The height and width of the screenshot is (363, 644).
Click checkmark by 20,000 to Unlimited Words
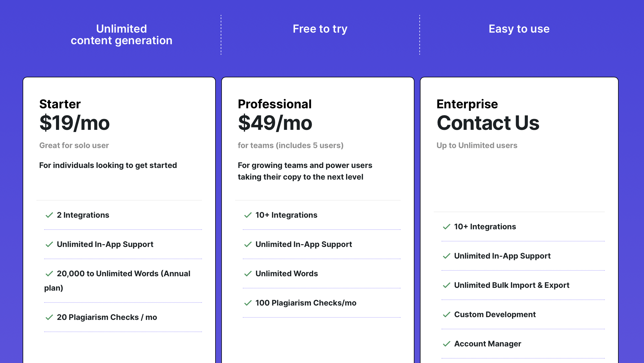tap(49, 273)
